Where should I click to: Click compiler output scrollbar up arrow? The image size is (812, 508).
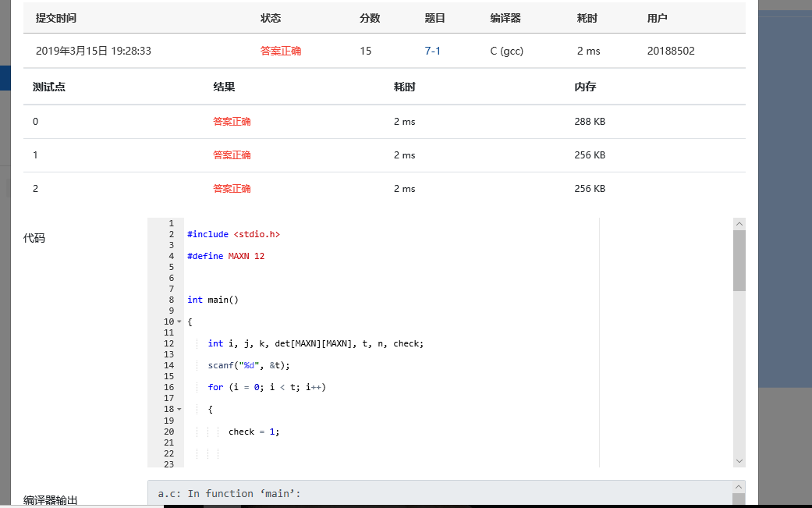click(739, 487)
